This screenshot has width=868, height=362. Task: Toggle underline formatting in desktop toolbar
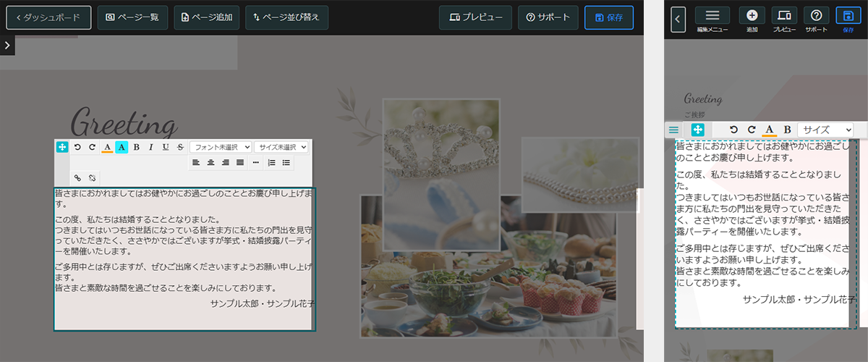pyautogui.click(x=166, y=147)
